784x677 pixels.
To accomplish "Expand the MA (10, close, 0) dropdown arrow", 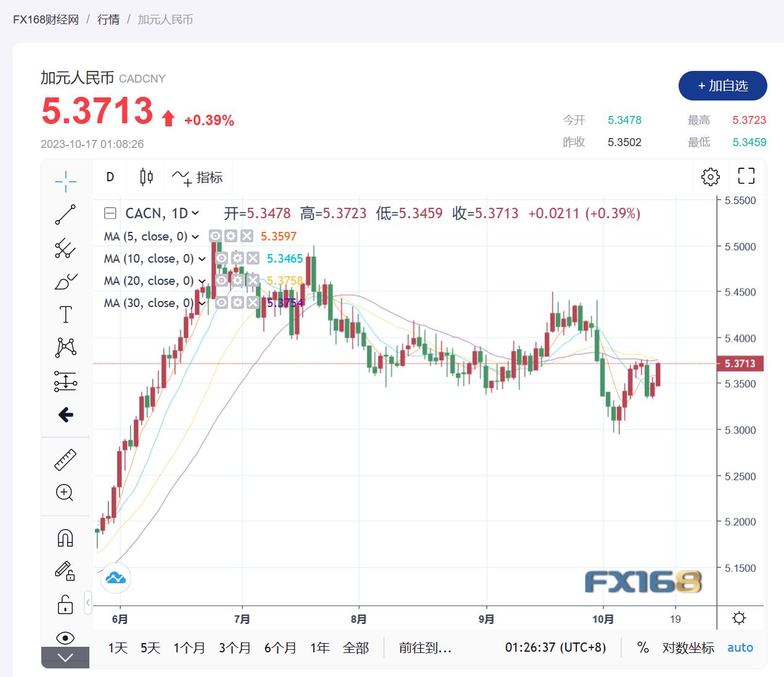I will pyautogui.click(x=202, y=259).
